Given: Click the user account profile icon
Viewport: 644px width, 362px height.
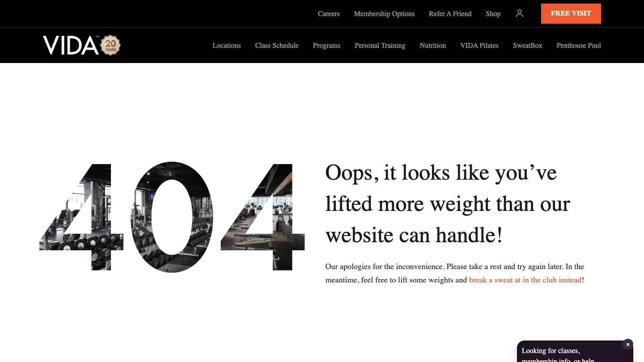Looking at the screenshot, I should [x=519, y=13].
